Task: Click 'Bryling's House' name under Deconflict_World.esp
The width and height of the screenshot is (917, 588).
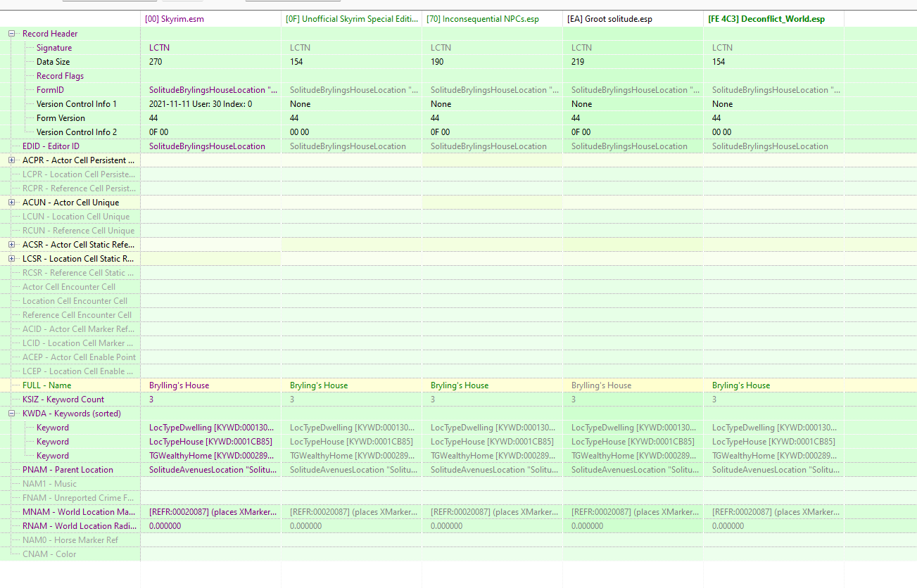Action: pos(741,385)
